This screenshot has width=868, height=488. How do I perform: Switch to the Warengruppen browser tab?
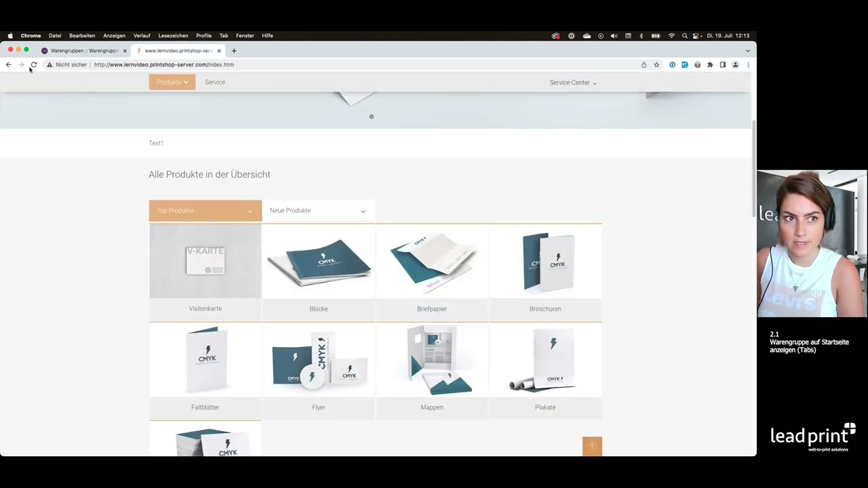[84, 51]
